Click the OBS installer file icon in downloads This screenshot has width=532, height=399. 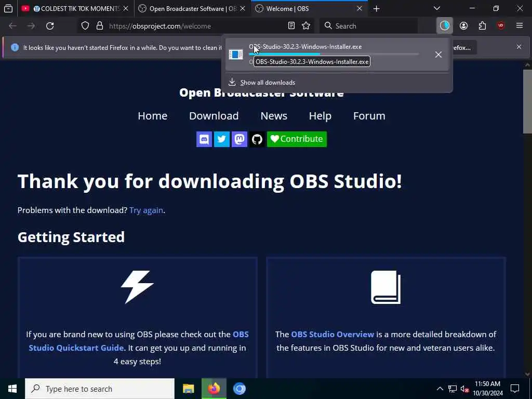coord(236,54)
